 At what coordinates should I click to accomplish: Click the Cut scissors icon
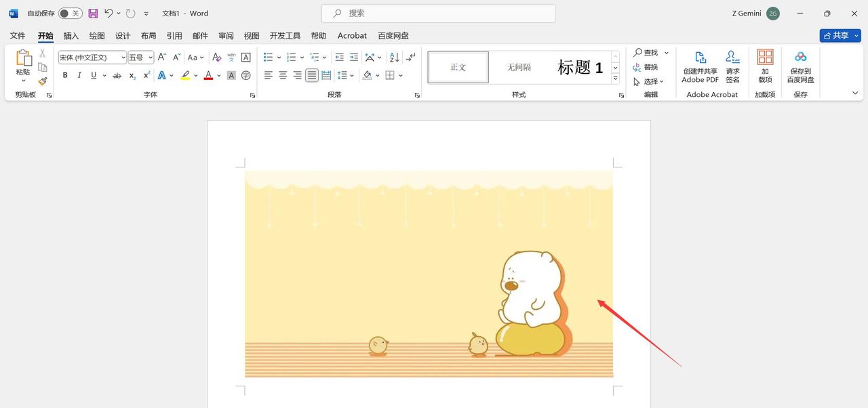43,53
